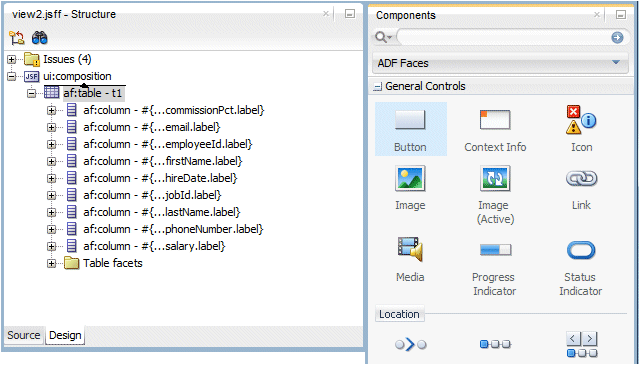640x365 pixels.
Task: Click the Components search input field
Action: coord(504,38)
